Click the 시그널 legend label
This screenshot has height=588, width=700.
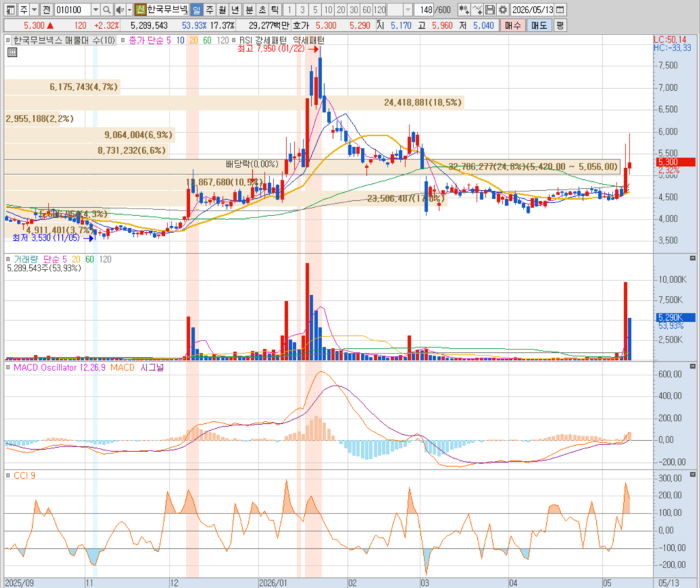coord(152,367)
